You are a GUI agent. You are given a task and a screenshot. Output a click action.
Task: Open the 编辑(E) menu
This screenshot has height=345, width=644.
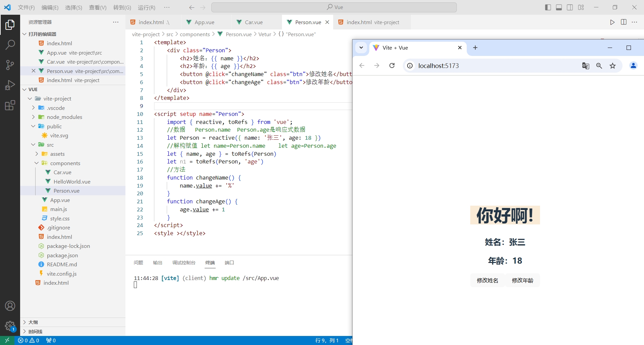coord(50,7)
